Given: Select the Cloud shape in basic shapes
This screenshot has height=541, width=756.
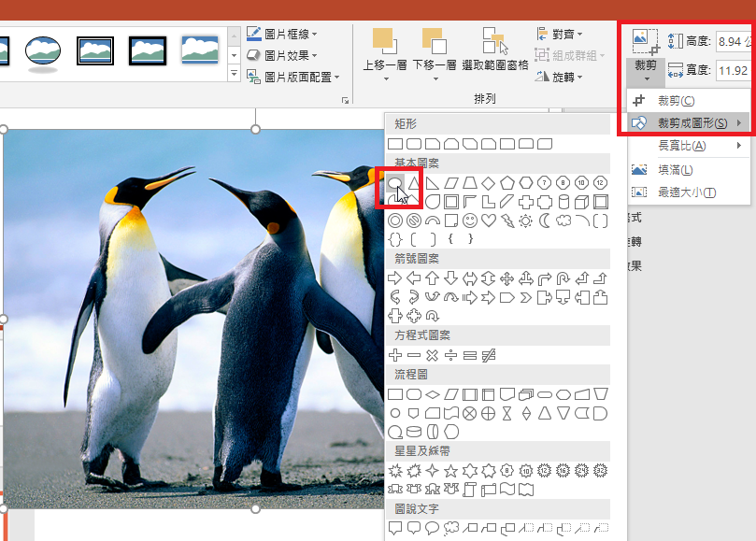Looking at the screenshot, I should (x=563, y=221).
